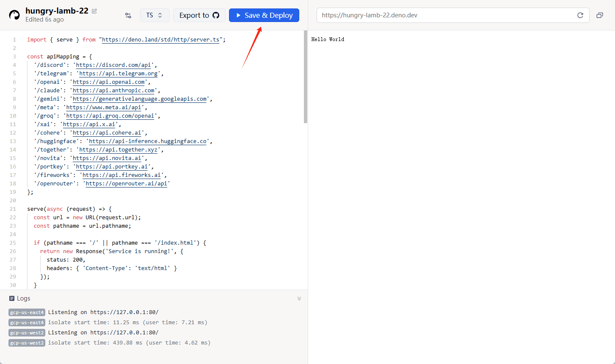Open the api.anthropic.com link in code
Viewport: 615px width, 364px height.
point(113,90)
